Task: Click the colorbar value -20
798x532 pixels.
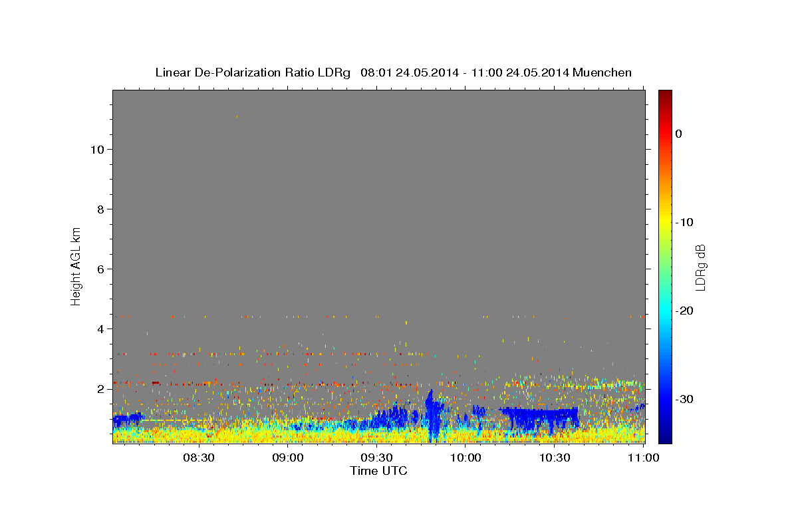Action: (686, 311)
